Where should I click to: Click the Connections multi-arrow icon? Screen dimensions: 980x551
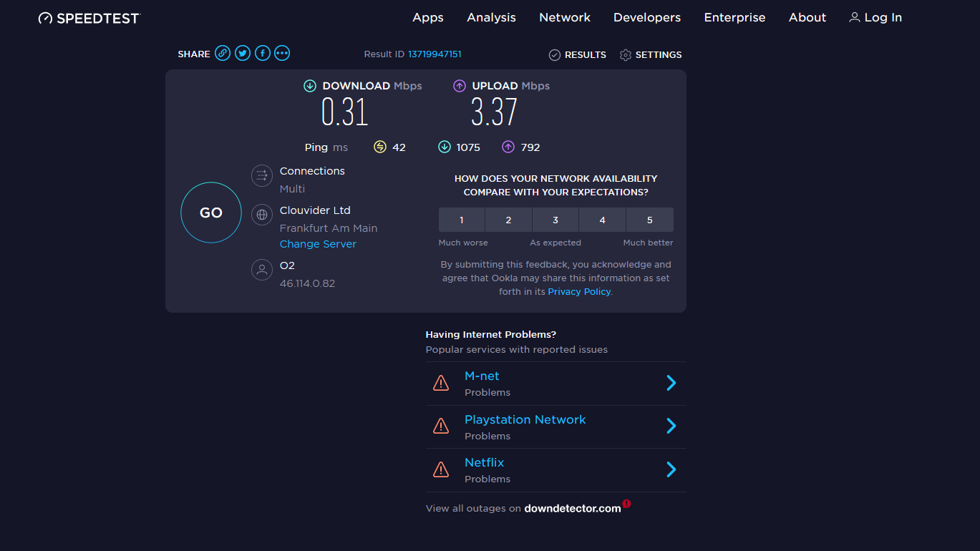[x=262, y=175]
